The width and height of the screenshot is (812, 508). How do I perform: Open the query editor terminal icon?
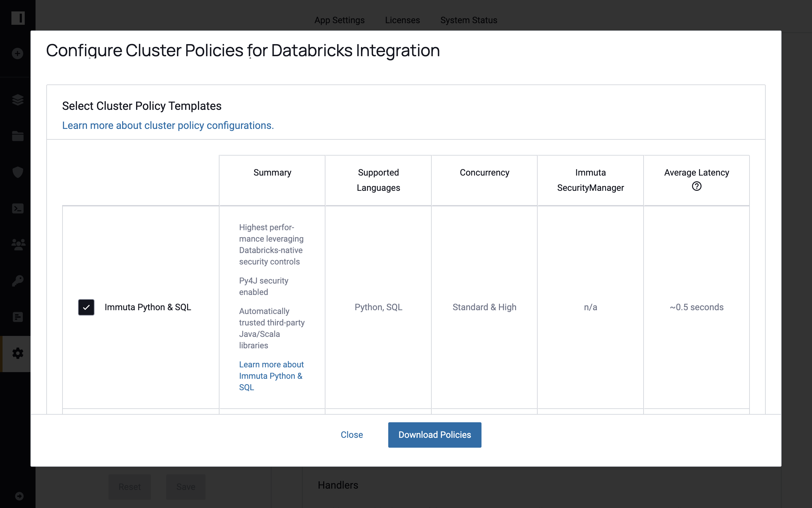coord(17,208)
